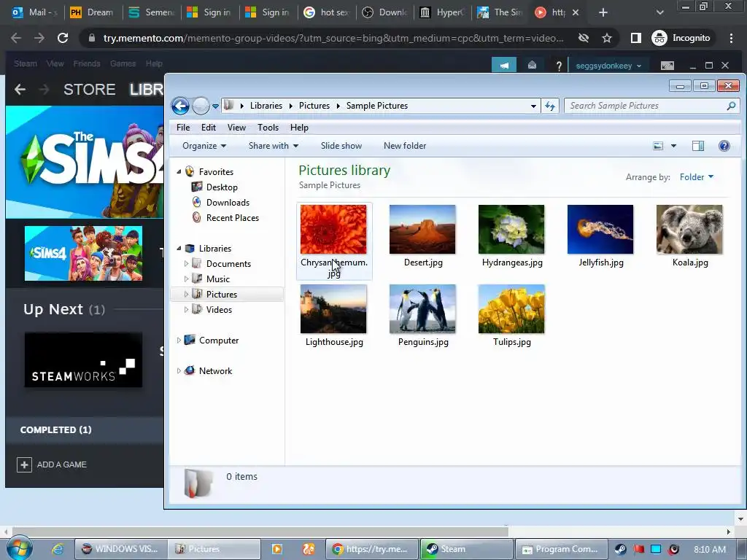The height and width of the screenshot is (560, 747).
Task: Expand the Videos library node
Action: point(186,309)
